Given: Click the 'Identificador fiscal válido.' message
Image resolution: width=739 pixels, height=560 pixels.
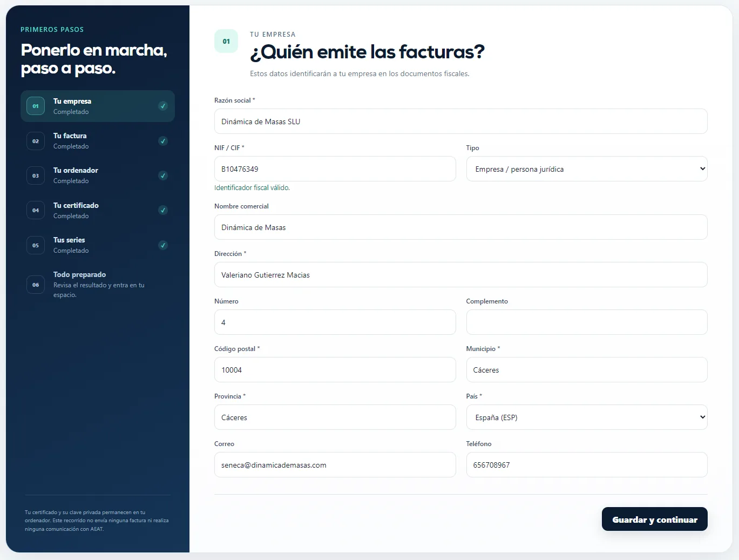Looking at the screenshot, I should [x=252, y=188].
